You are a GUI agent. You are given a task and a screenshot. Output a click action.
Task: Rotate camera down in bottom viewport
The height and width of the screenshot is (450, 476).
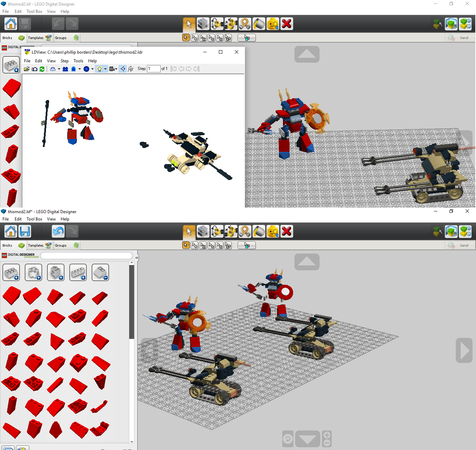point(308,439)
